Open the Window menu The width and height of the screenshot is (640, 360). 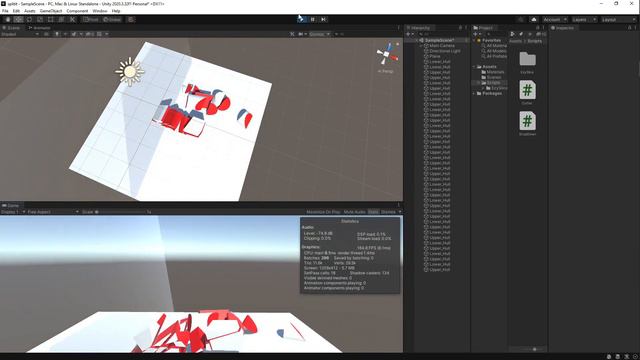tap(100, 11)
